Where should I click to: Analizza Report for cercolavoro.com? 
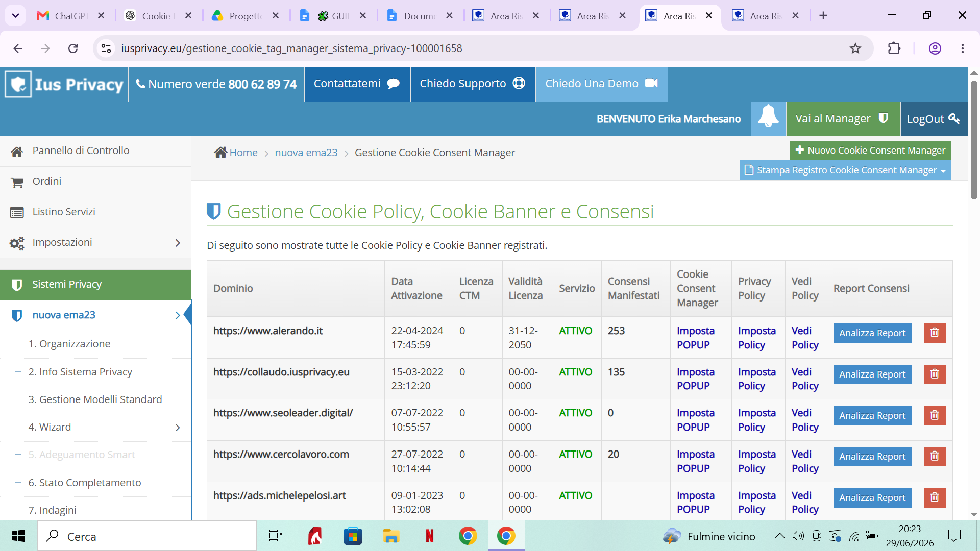point(872,456)
